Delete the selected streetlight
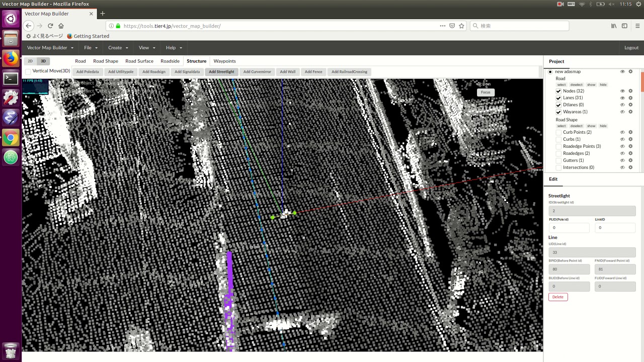Image resolution: width=644 pixels, height=362 pixels. (x=558, y=297)
